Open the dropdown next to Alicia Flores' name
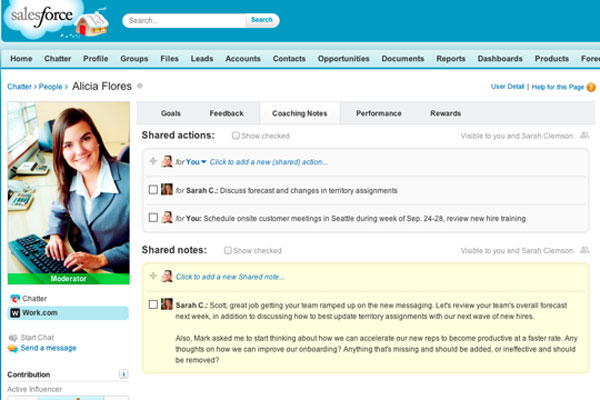600x400 pixels. pyautogui.click(x=140, y=87)
